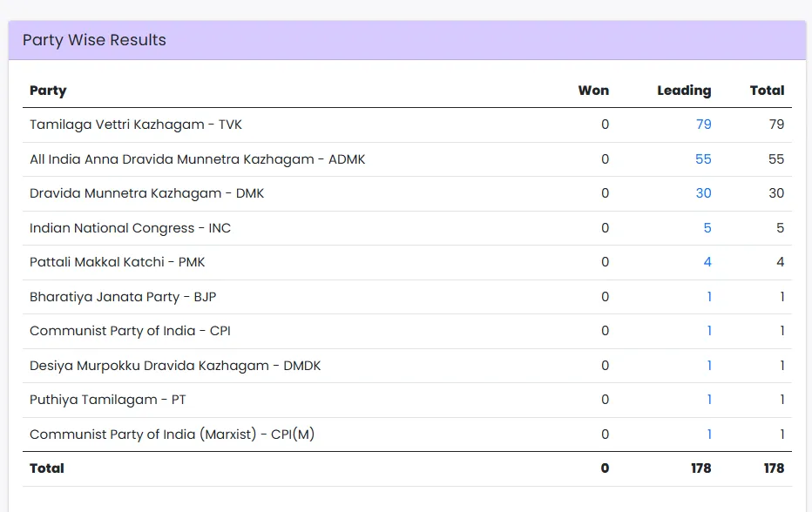Select Desiya Murpokku Dravida Kazhagam - DMDK text
Screen dimensions: 812x512
click(175, 366)
